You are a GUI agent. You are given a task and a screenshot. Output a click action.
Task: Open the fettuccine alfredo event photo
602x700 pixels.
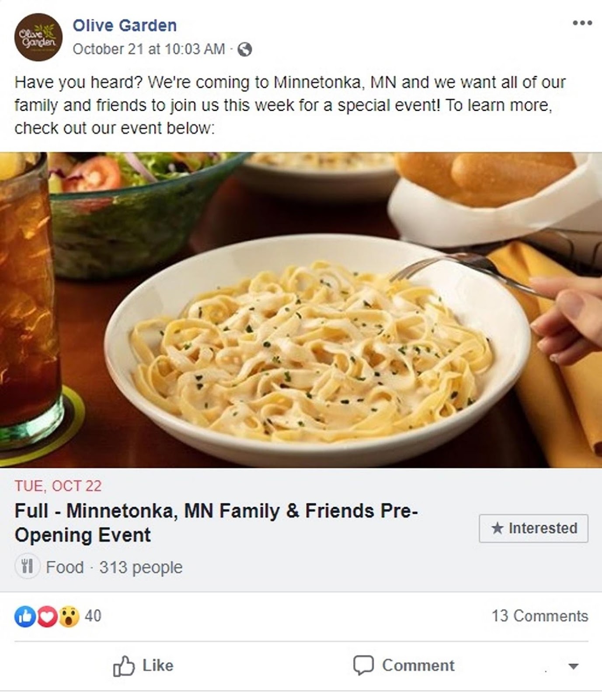click(x=301, y=310)
